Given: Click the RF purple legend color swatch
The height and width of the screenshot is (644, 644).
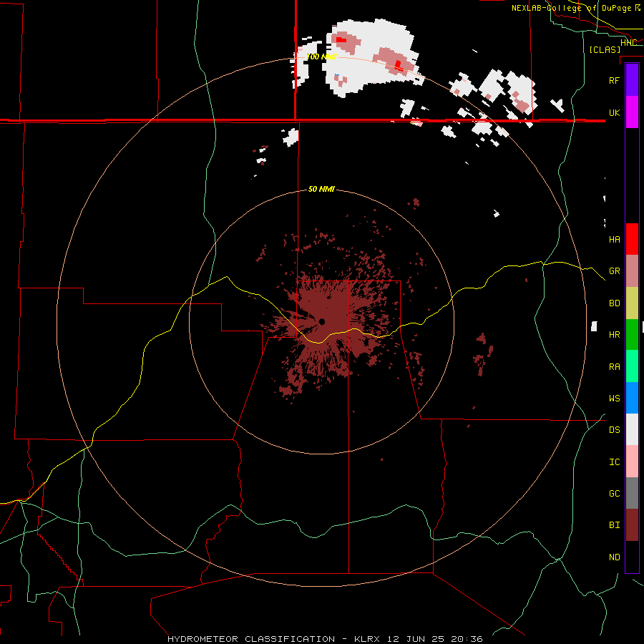Looking at the screenshot, I should pos(632,80).
